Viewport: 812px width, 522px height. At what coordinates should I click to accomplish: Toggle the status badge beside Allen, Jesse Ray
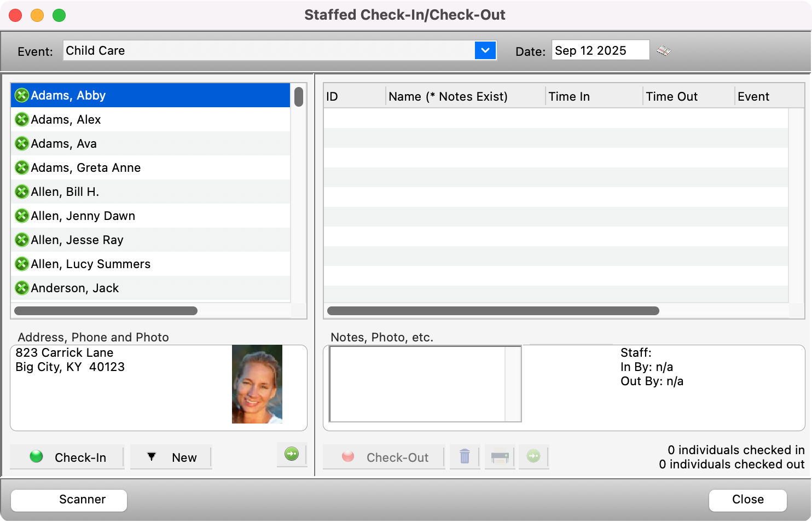(x=22, y=240)
